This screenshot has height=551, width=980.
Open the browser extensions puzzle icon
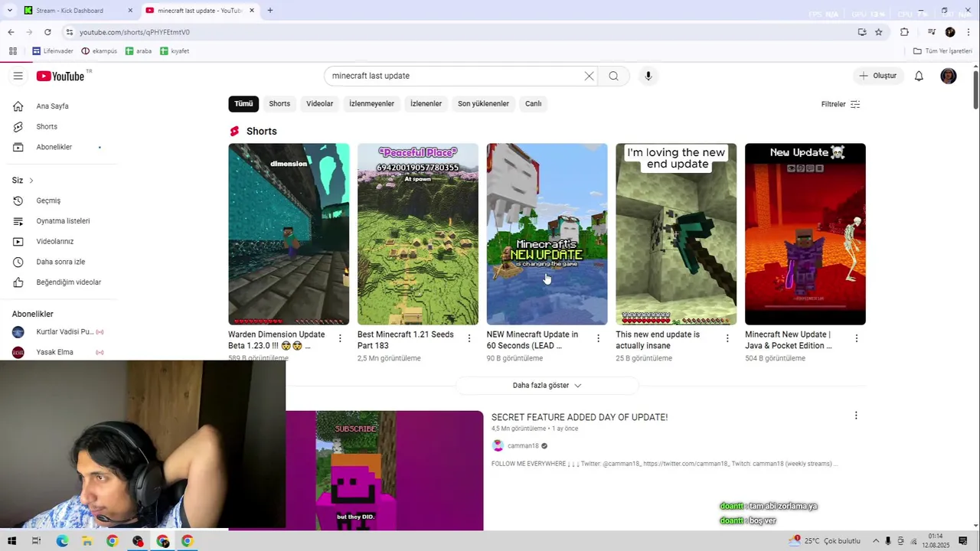[x=904, y=32]
